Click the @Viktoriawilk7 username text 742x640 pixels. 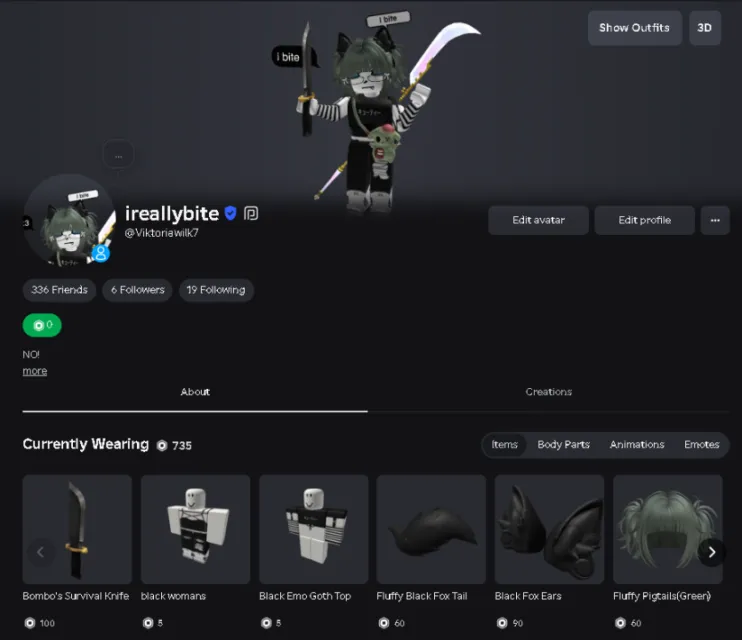(x=161, y=233)
